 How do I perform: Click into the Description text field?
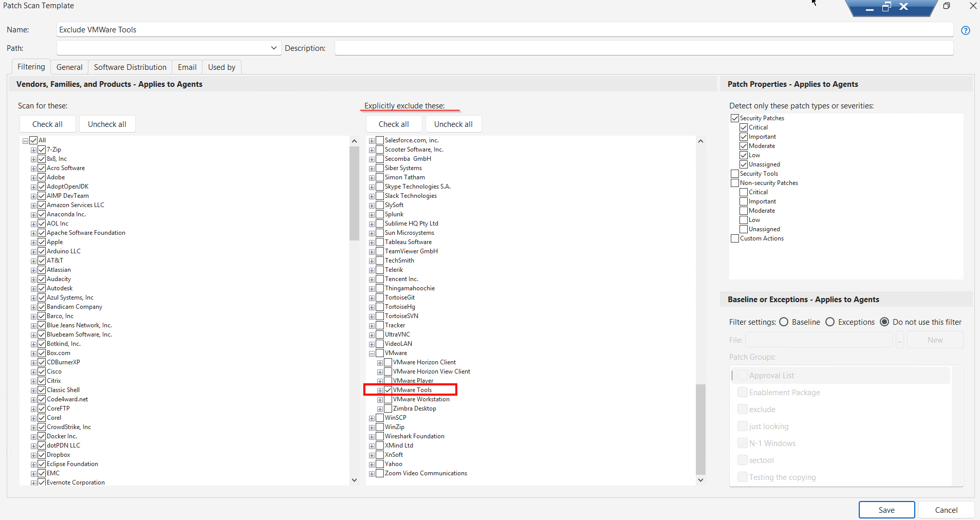[643, 48]
